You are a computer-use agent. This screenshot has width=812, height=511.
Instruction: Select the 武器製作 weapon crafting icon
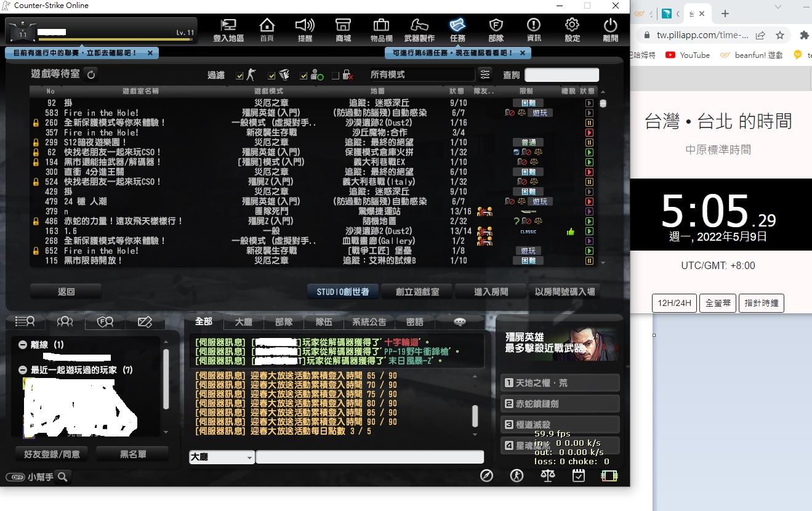(419, 29)
